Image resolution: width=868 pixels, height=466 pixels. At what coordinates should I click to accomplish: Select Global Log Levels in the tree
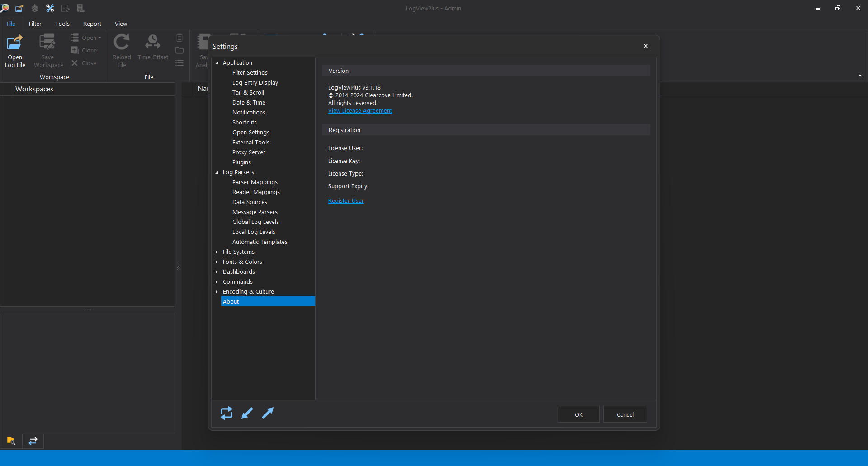click(x=255, y=222)
